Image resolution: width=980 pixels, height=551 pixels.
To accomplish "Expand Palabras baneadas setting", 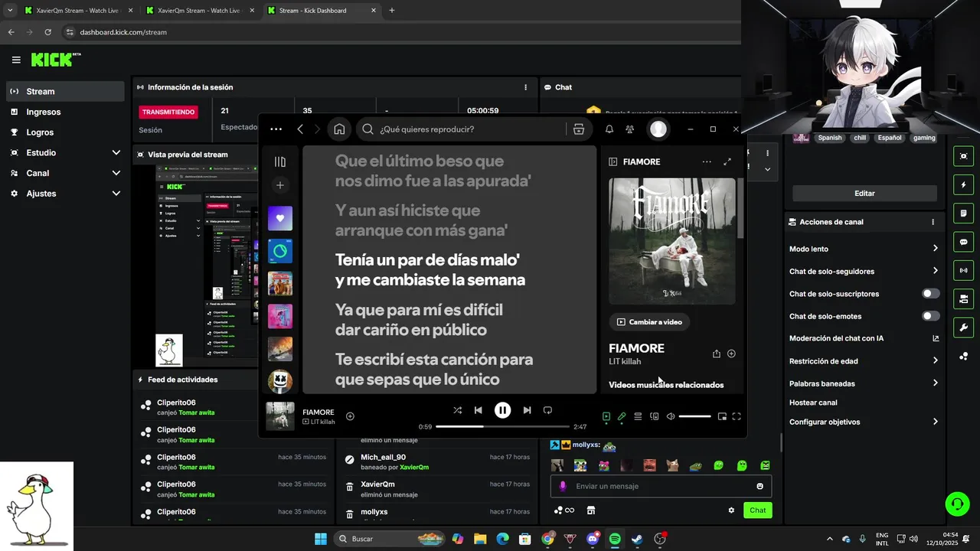I will (x=864, y=383).
